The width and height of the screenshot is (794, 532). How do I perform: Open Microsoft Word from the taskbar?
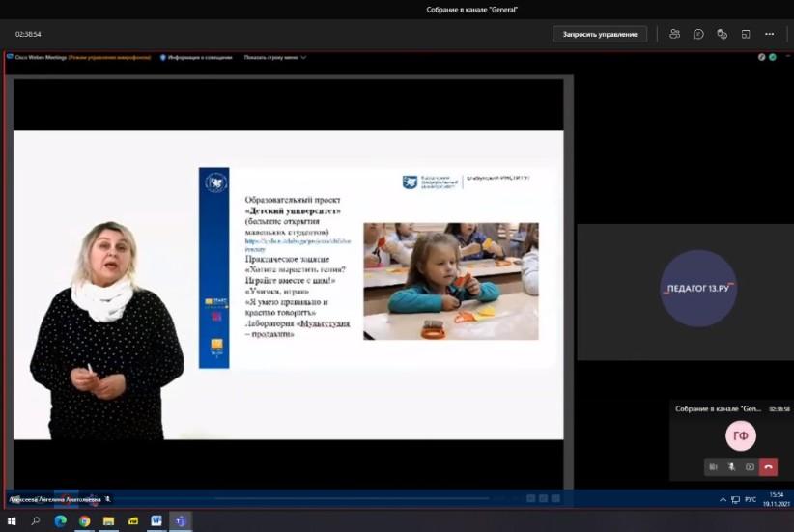click(x=156, y=521)
